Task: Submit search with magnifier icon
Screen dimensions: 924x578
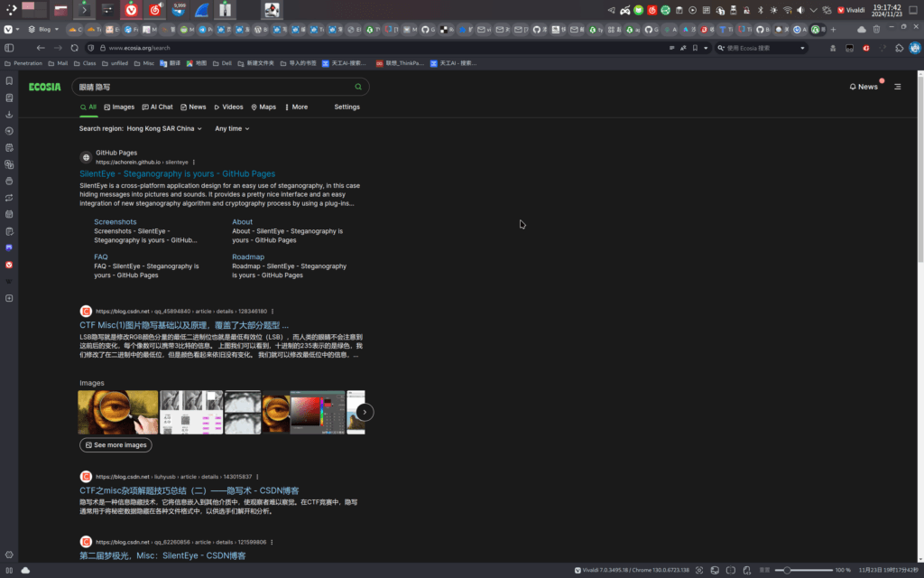Action: (x=357, y=87)
